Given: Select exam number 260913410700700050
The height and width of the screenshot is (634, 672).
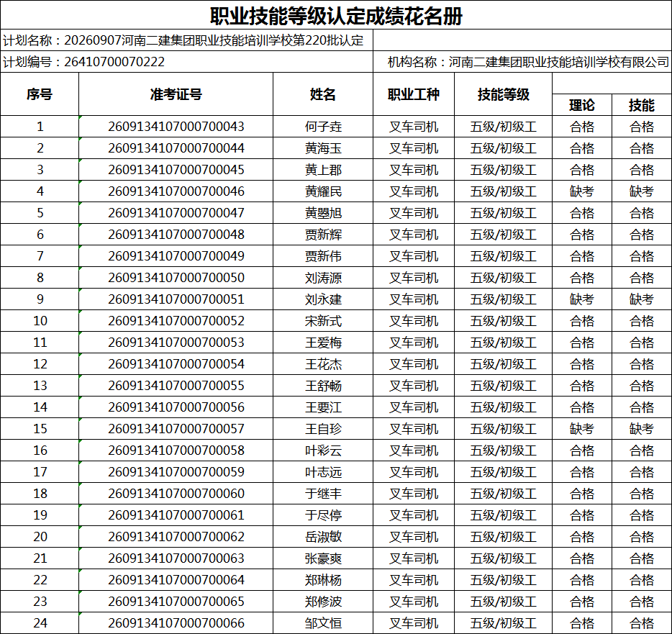Looking at the screenshot, I should (176, 277).
